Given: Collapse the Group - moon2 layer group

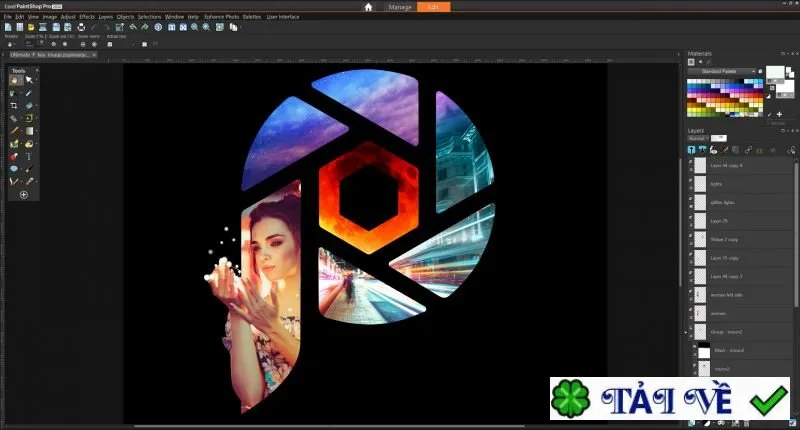Looking at the screenshot, I should 686,333.
